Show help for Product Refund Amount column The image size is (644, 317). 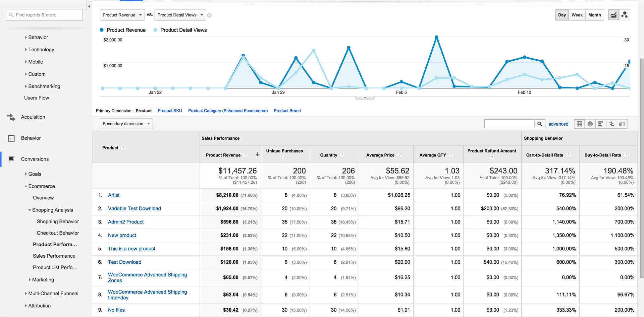tap(492, 157)
